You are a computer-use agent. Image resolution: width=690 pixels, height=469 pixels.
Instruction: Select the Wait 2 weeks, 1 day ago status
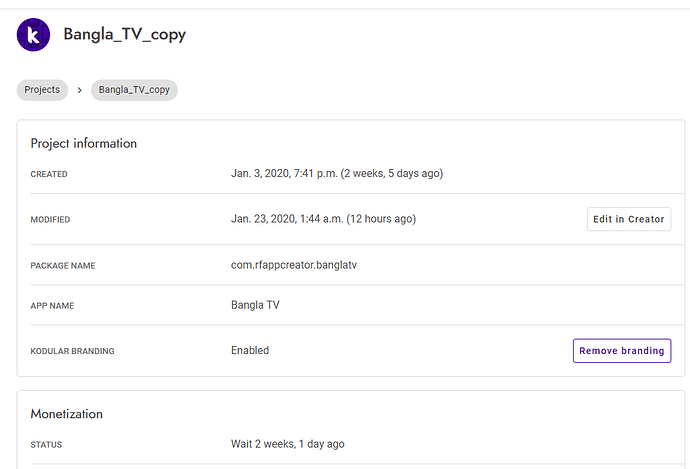click(x=288, y=444)
